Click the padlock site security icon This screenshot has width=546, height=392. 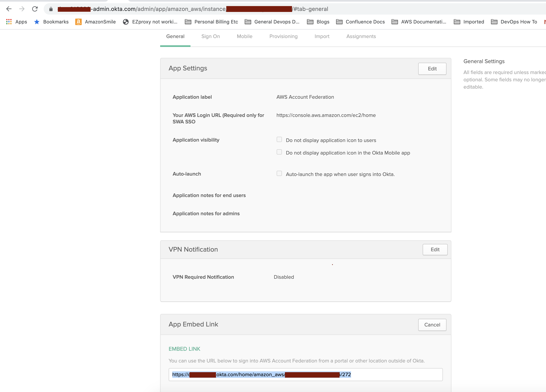click(x=51, y=9)
